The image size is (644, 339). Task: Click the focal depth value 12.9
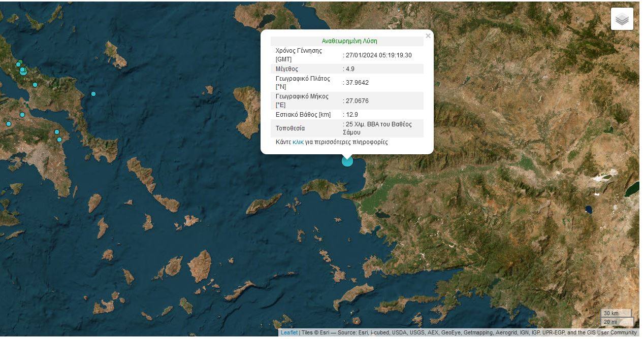click(x=352, y=115)
